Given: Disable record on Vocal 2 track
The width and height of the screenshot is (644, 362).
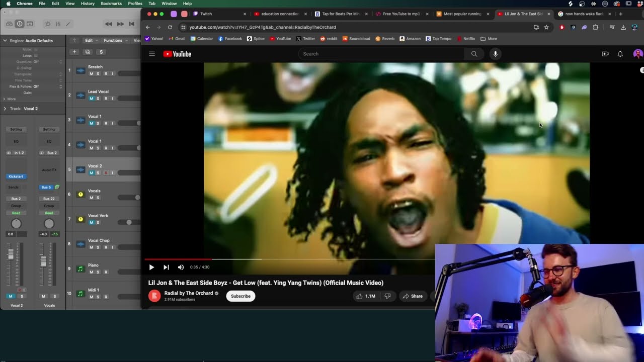Looking at the screenshot, I should click(x=106, y=173).
